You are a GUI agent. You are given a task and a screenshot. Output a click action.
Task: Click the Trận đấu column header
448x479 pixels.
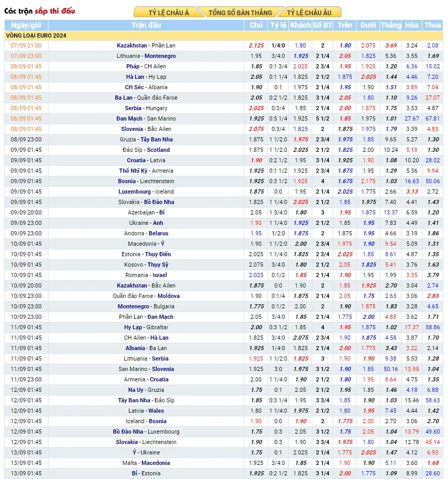(x=146, y=25)
